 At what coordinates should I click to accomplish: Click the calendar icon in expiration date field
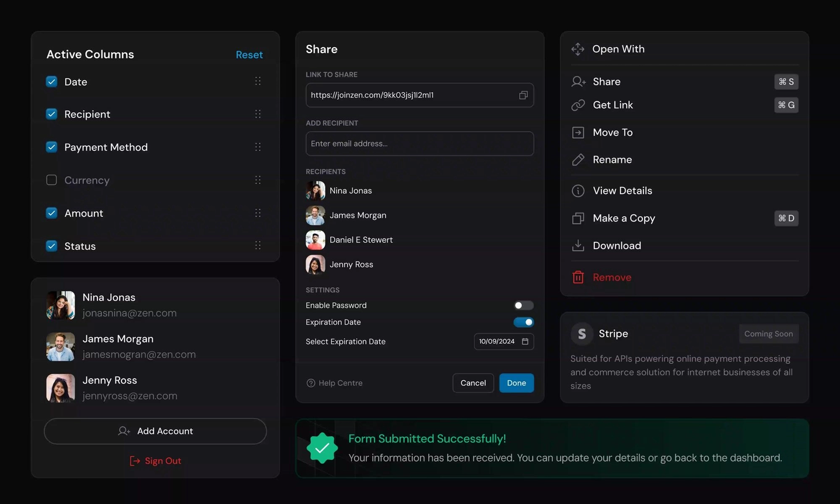[x=525, y=341]
